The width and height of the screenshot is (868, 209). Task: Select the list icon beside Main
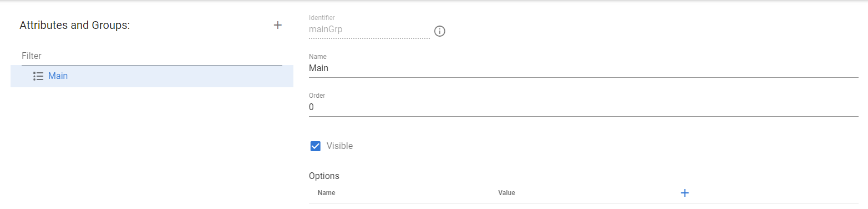(38, 76)
